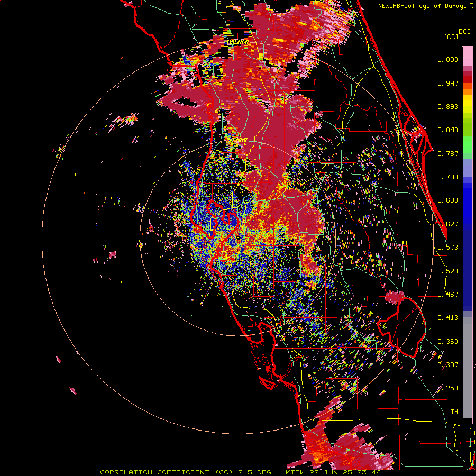Screen dimensions: 476x476
Task: Click the TH threshold label on the scale
Action: coord(454,412)
